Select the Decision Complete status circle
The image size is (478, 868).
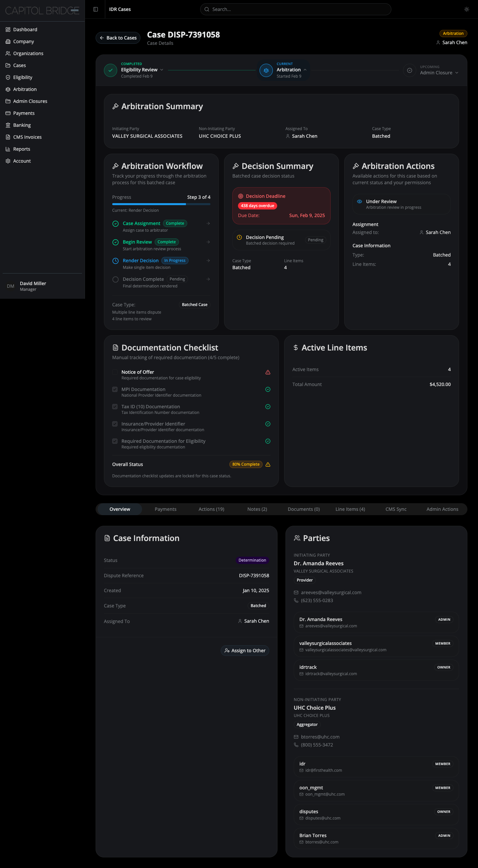(x=116, y=279)
